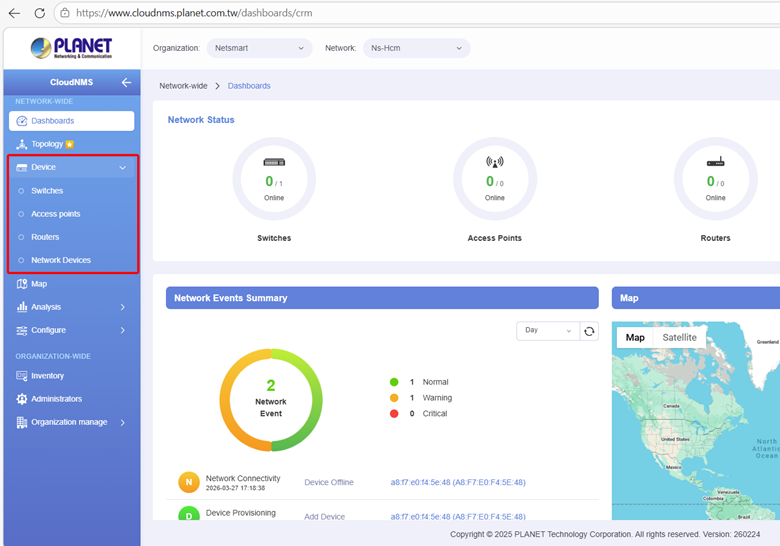
Task: Click the refresh icon beside Day dropdown
Action: pyautogui.click(x=589, y=331)
